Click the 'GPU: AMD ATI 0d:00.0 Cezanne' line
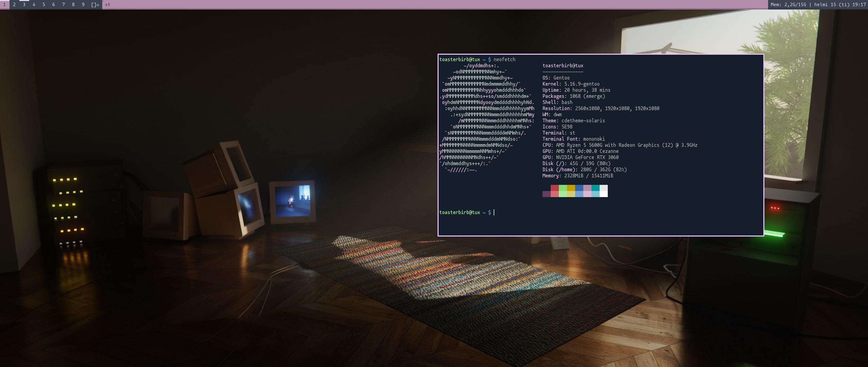This screenshot has height=367, width=868. (581, 151)
